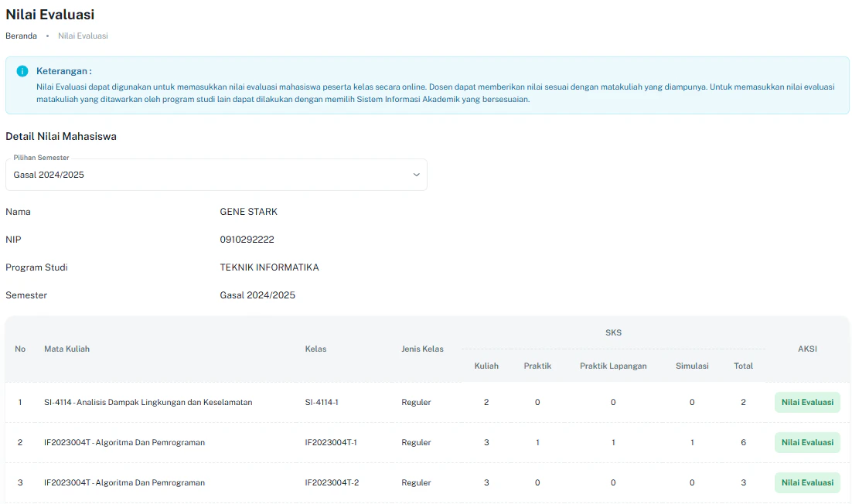Click the Nilai Evaluasi page title
The height and width of the screenshot is (504, 852).
tap(50, 15)
